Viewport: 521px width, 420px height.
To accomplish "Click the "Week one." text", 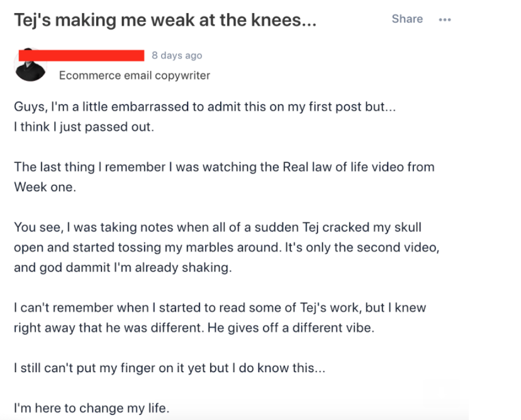I will point(45,187).
